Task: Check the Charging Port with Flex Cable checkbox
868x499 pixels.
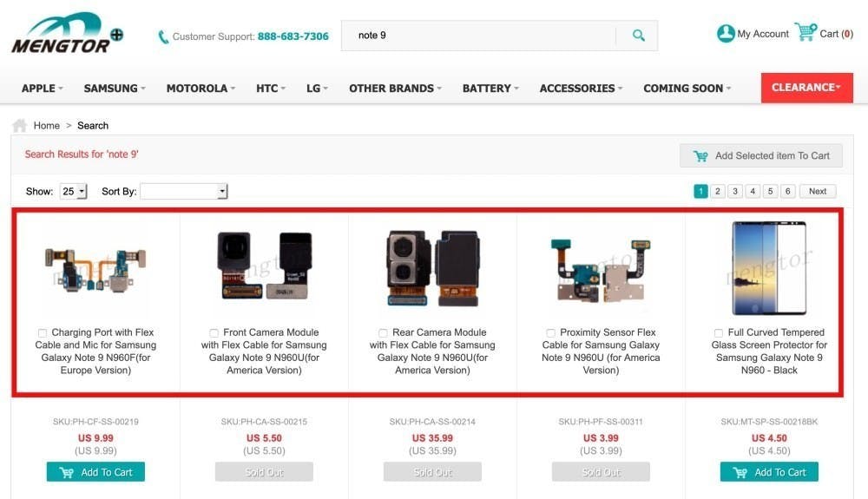Action: click(x=43, y=333)
